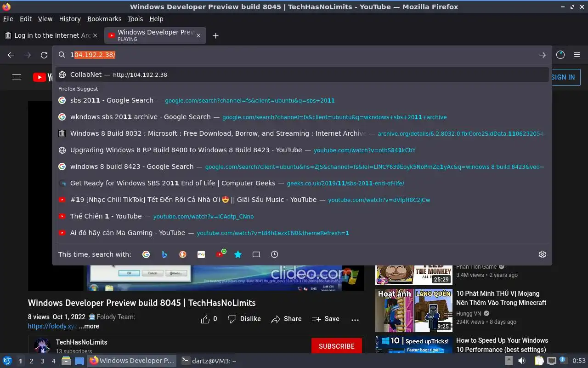The image size is (588, 368).
Task: Open a new tab with the plus button
Action: [x=215, y=35]
